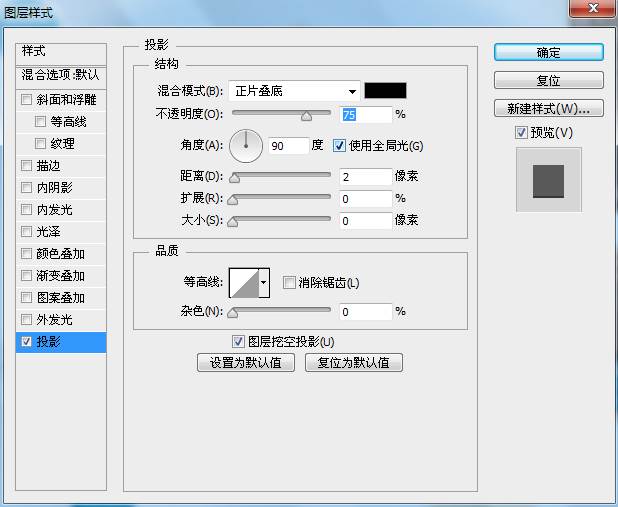Focus the 大小 value field
The height and width of the screenshot is (507, 618).
366,221
